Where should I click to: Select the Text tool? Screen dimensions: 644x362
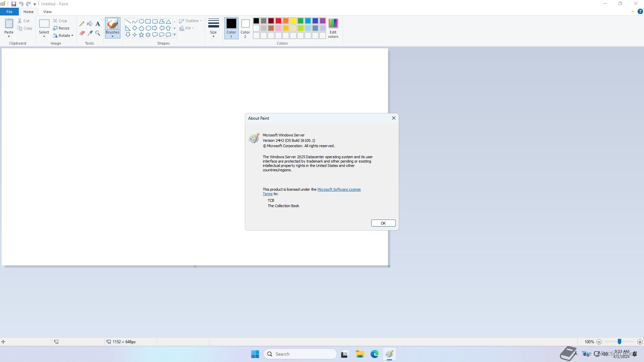pyautogui.click(x=98, y=24)
